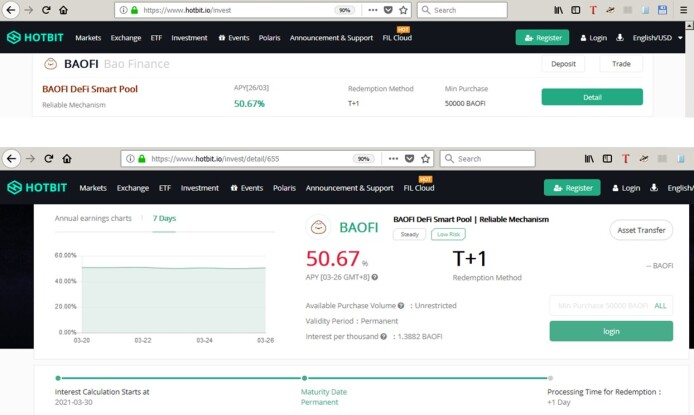694x415 pixels.
Task: Open Home in bottom browser window
Action: coord(67,158)
